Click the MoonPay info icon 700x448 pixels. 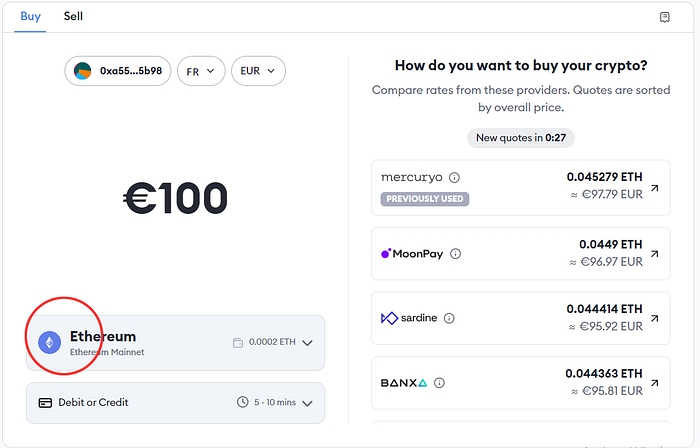(x=456, y=254)
